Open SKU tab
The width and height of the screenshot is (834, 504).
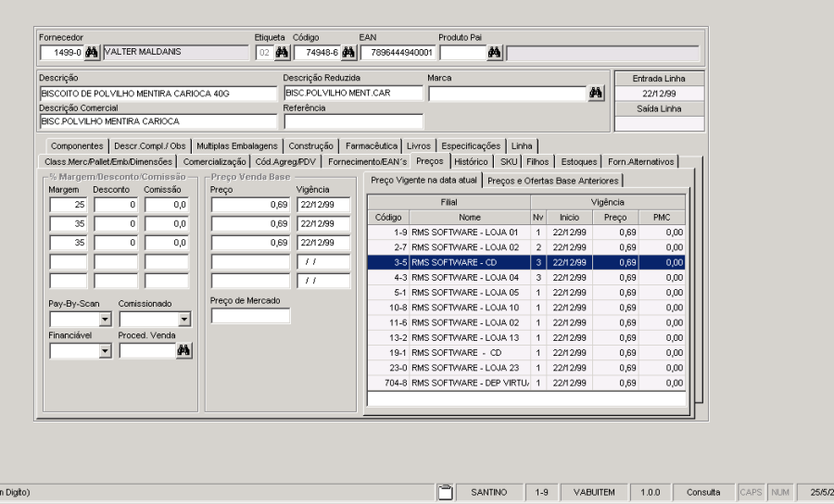tap(509, 161)
